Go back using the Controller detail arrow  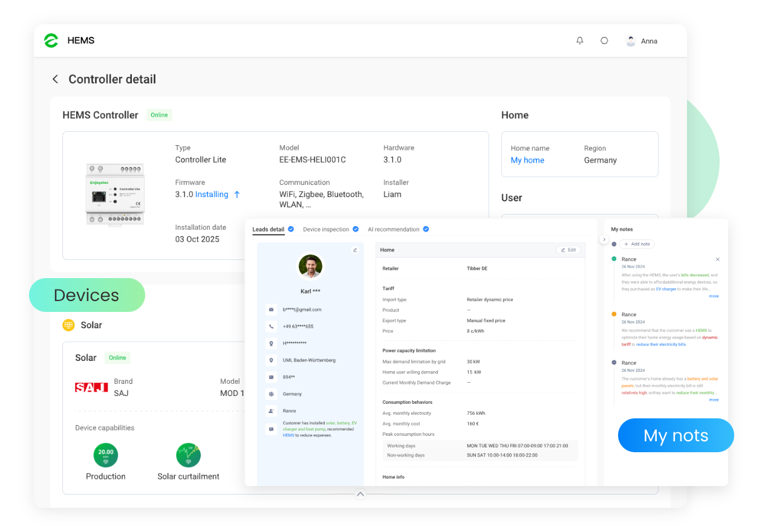pos(55,79)
